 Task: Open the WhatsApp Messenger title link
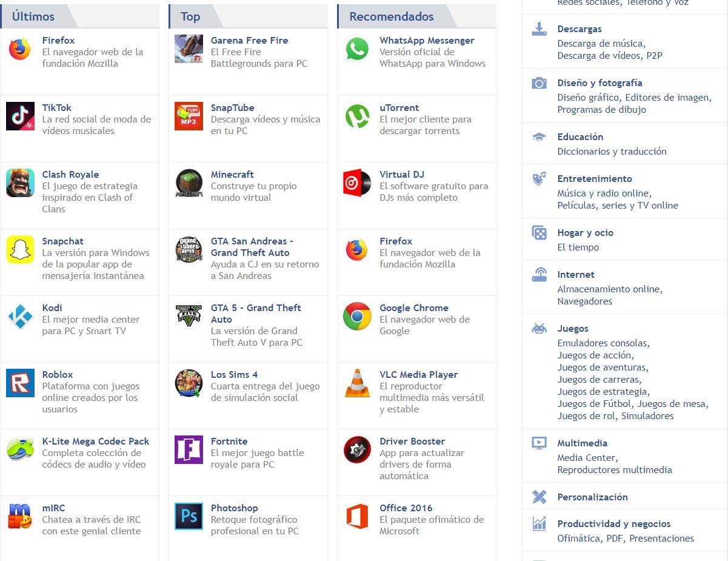427,41
